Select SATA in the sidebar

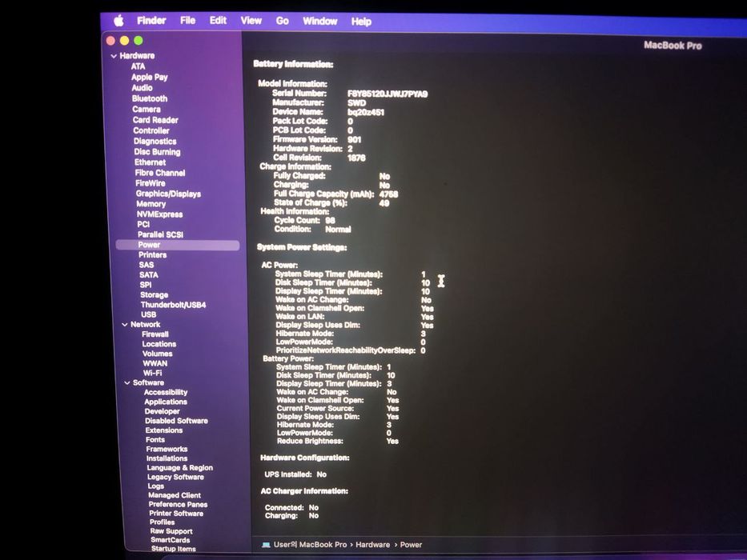click(149, 274)
